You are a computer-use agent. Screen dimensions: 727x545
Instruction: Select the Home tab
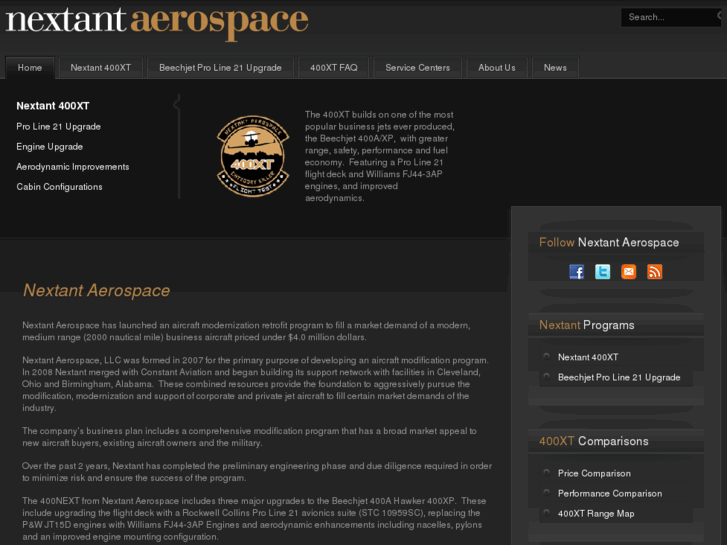click(x=30, y=68)
